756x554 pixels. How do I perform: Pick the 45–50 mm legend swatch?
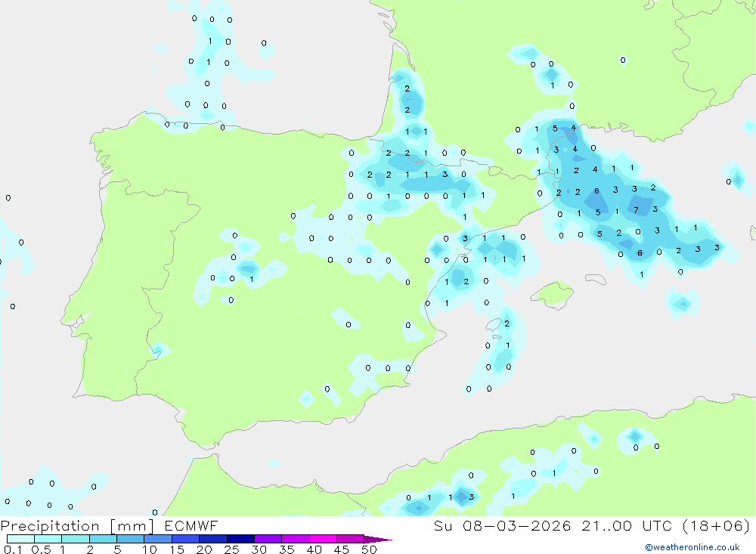pos(350,539)
